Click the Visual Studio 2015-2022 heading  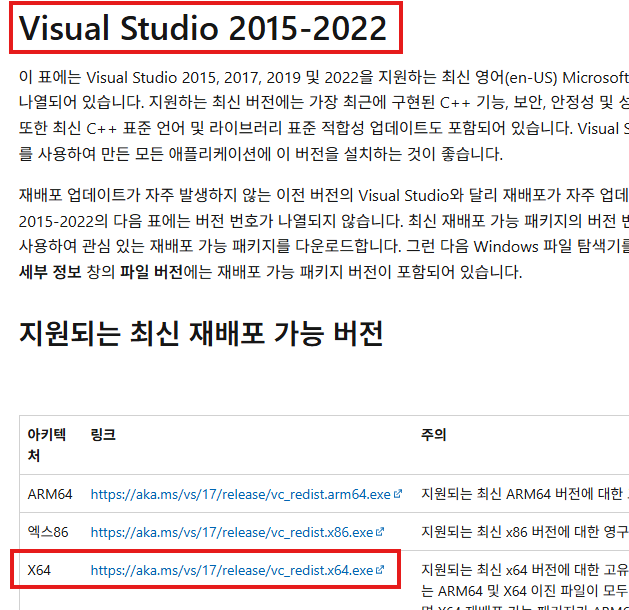point(203,28)
